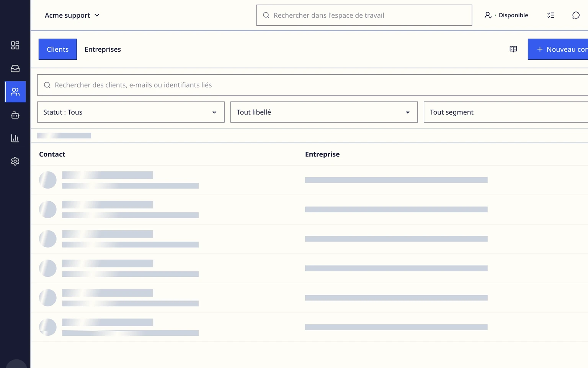The height and width of the screenshot is (368, 588).
Task: Switch to the Clients tab
Action: coord(58,49)
